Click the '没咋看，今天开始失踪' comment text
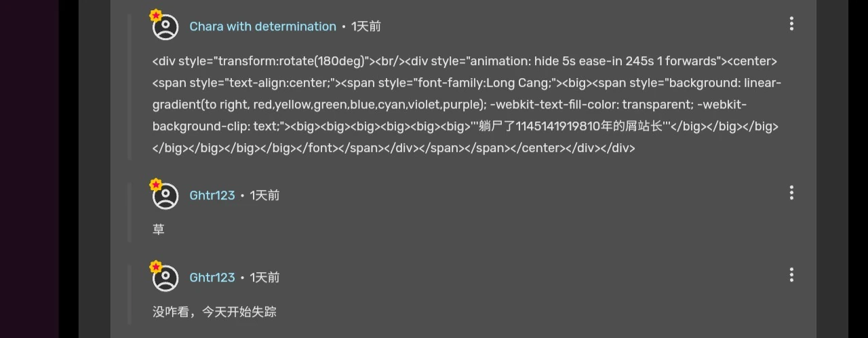868x338 pixels. click(x=214, y=312)
